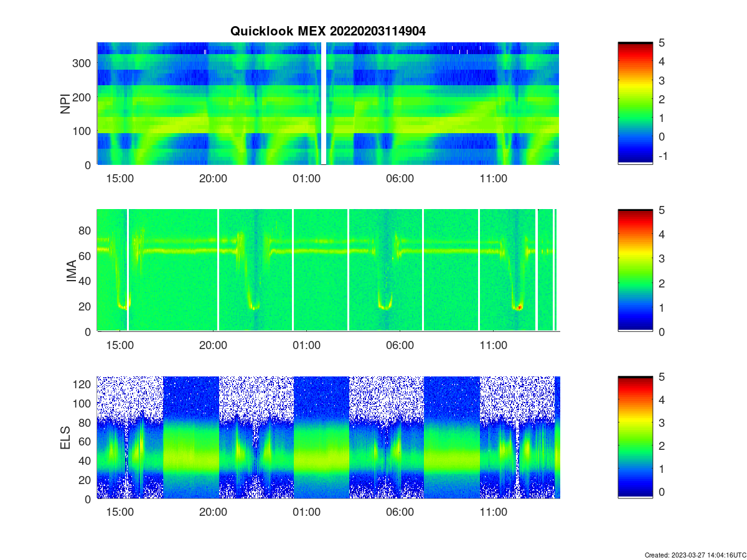This screenshot has height=560, width=747.
Task: Click the 5 label on the IMA colorbar
Action: click(x=662, y=210)
